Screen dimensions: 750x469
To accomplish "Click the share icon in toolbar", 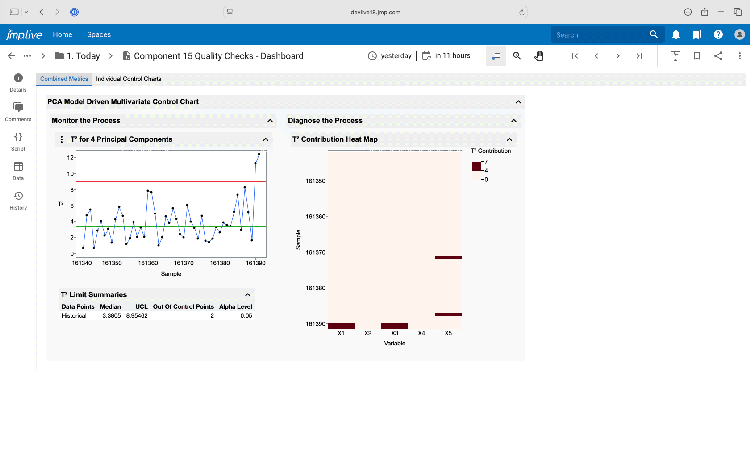I will [719, 56].
